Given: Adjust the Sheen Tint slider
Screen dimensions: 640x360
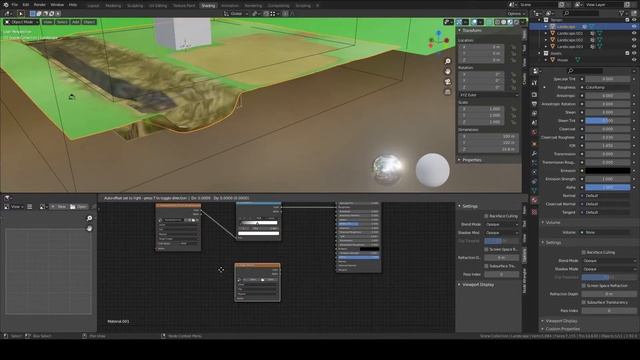Looking at the screenshot, I should pyautogui.click(x=607, y=120).
